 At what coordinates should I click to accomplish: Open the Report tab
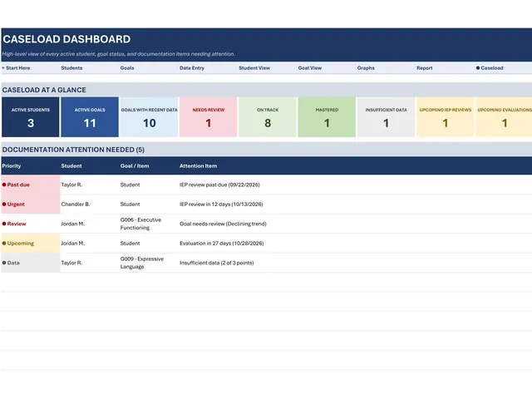tap(425, 68)
